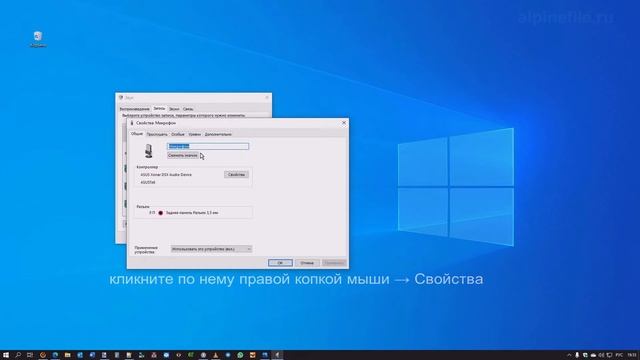Viewport: 640px width, 360px height.
Task: Open File Explorer folder icon on taskbar
Action: (68, 355)
